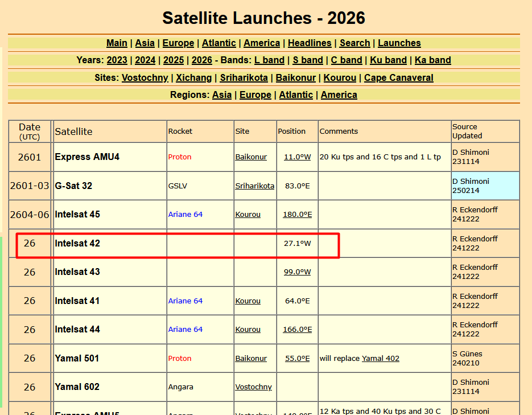Click the 2601-03 date cell
532x415 pixels.
pyautogui.click(x=30, y=186)
